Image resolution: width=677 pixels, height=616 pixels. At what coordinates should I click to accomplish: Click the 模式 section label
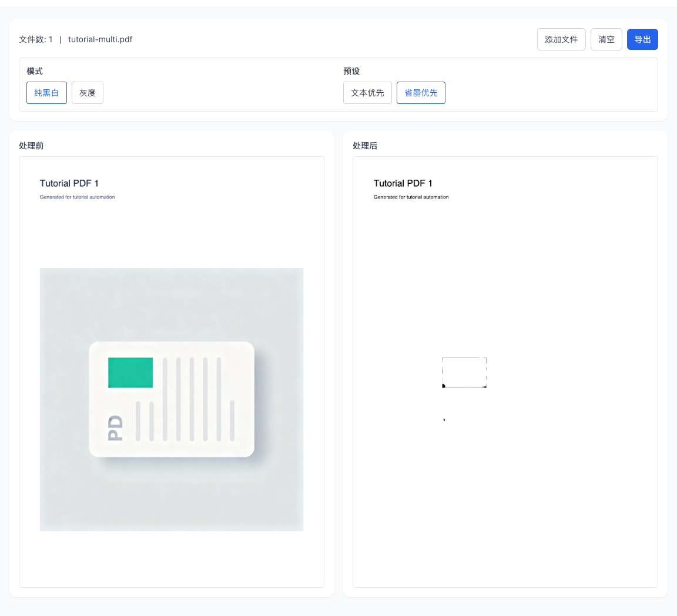pyautogui.click(x=35, y=71)
